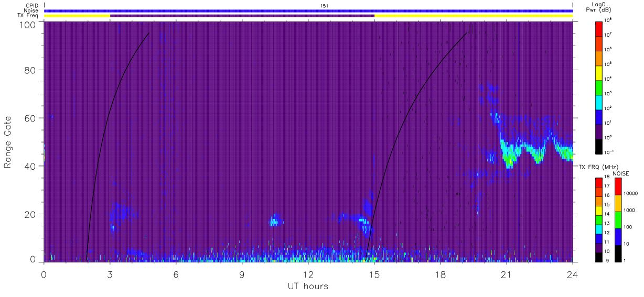Pick the blue swatch of the NOISE colorbar
The height and width of the screenshot is (297, 644).
618,237
